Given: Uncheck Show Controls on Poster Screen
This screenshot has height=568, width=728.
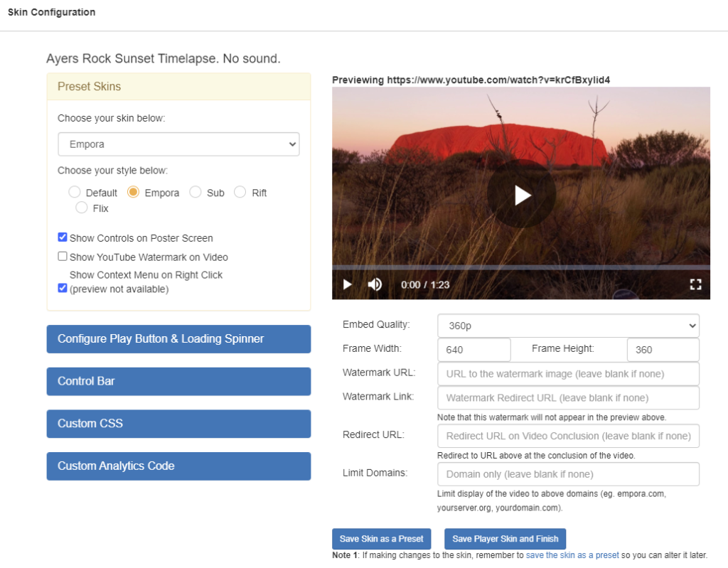Looking at the screenshot, I should (x=63, y=237).
